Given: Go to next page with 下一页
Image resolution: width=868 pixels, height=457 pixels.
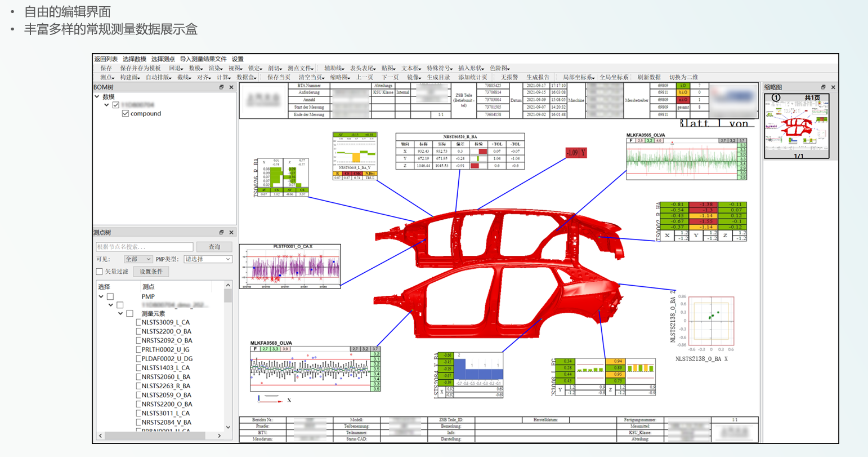Looking at the screenshot, I should click(390, 77).
